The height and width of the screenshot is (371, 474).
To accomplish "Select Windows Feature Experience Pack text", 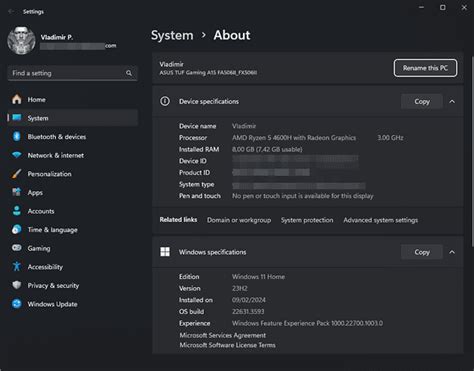I will click(x=307, y=323).
